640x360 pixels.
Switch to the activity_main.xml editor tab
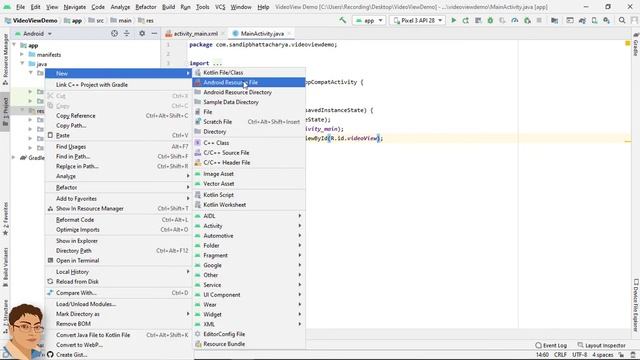click(x=196, y=33)
